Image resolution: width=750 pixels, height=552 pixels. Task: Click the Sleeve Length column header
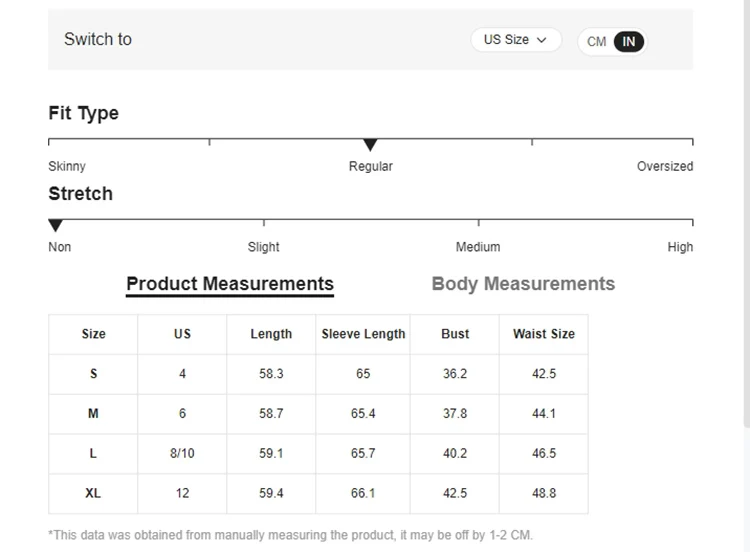point(363,334)
